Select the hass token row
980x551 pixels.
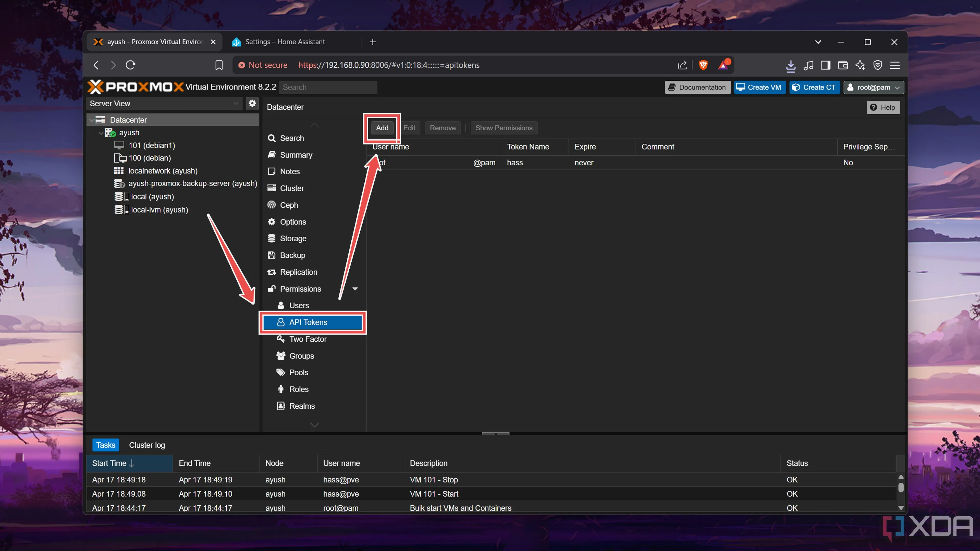tap(635, 162)
